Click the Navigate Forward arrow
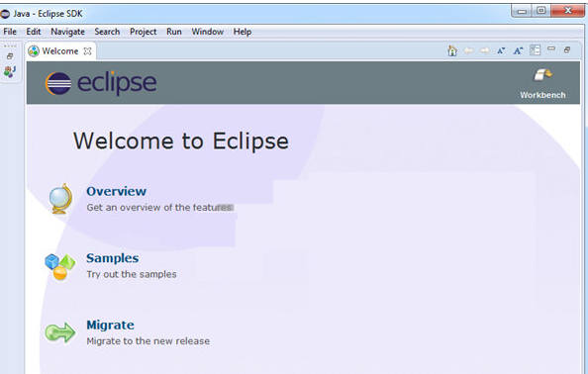588x374 pixels. click(485, 50)
